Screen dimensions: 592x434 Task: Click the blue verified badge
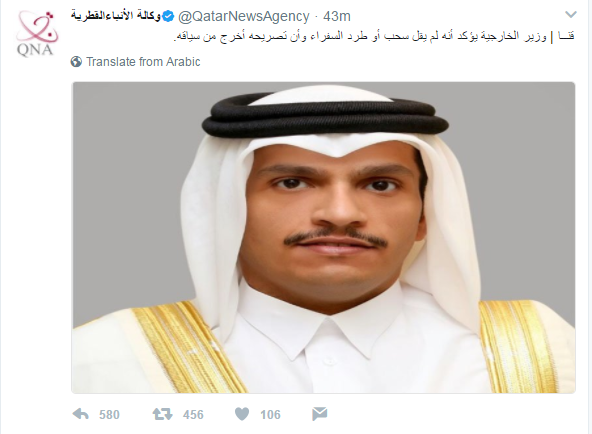pyautogui.click(x=168, y=17)
